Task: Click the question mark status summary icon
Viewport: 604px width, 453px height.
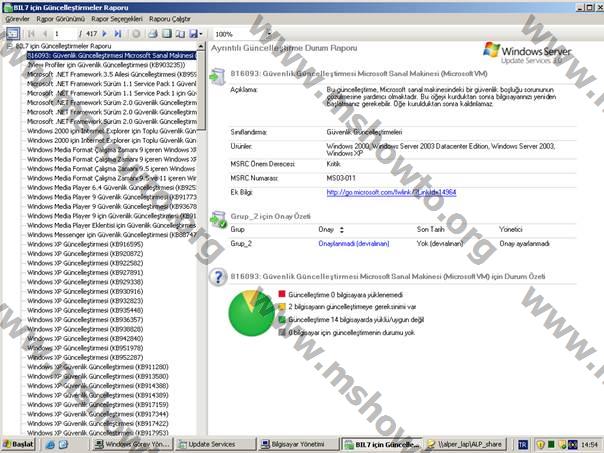Action: (218, 277)
